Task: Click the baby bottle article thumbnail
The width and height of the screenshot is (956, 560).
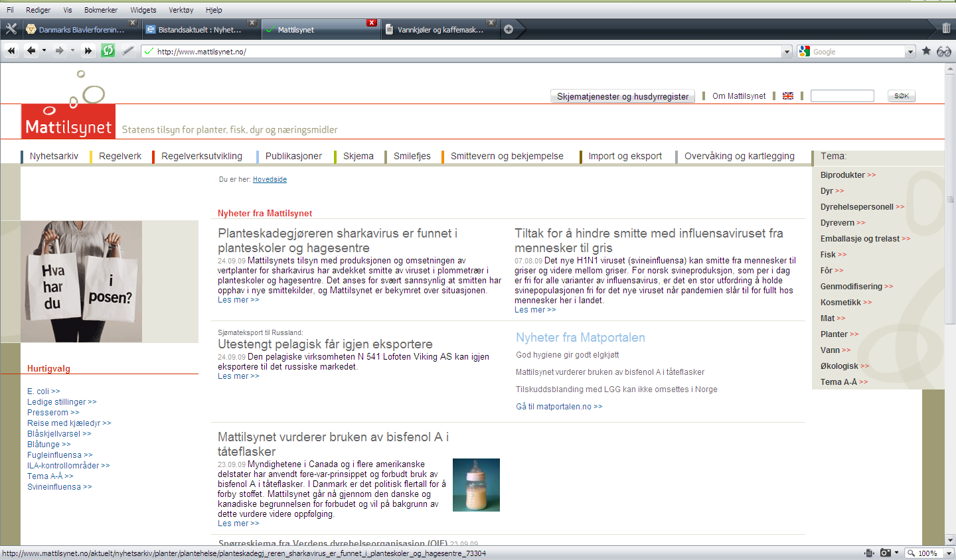Action: coord(476,485)
